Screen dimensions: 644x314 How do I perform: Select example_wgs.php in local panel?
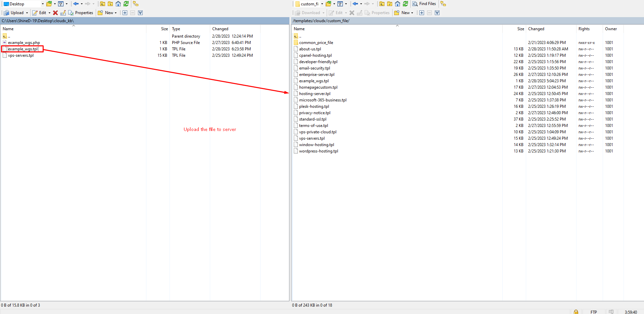[24, 43]
